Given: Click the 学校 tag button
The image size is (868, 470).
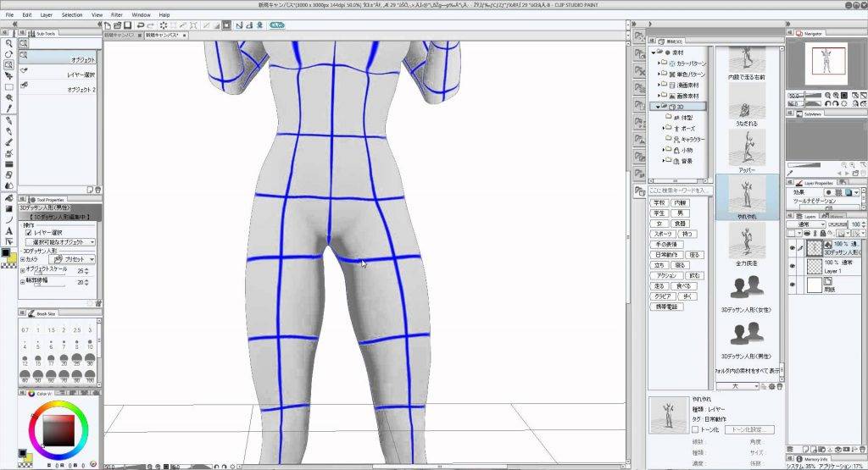Looking at the screenshot, I should (x=659, y=203).
